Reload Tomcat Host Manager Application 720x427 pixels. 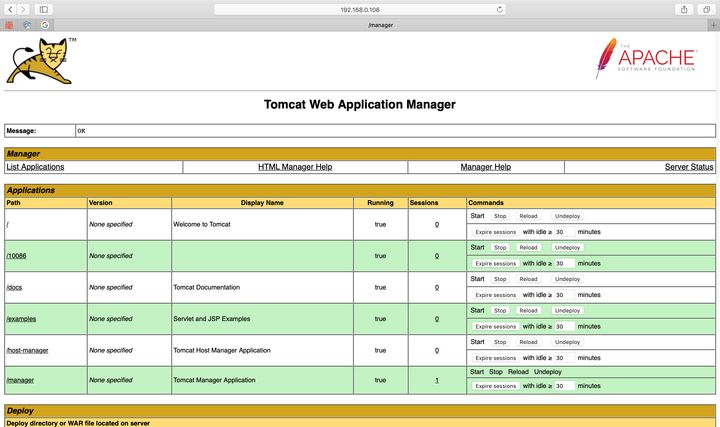(x=528, y=342)
